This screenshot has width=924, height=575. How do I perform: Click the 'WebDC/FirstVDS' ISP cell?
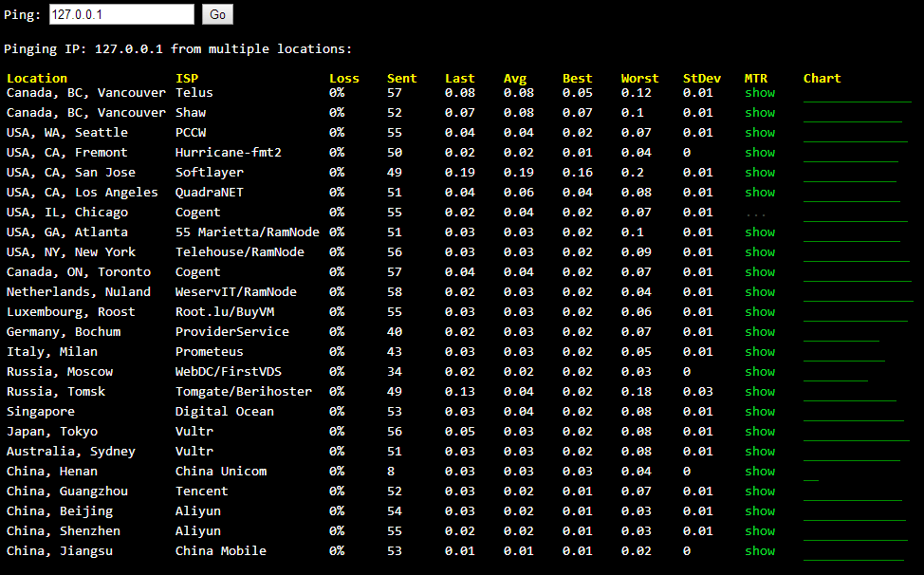coord(229,372)
